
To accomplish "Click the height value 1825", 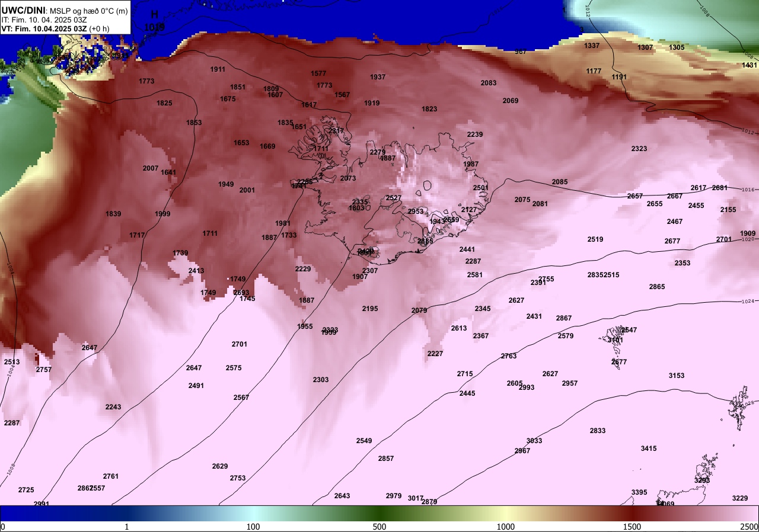I will (164, 103).
